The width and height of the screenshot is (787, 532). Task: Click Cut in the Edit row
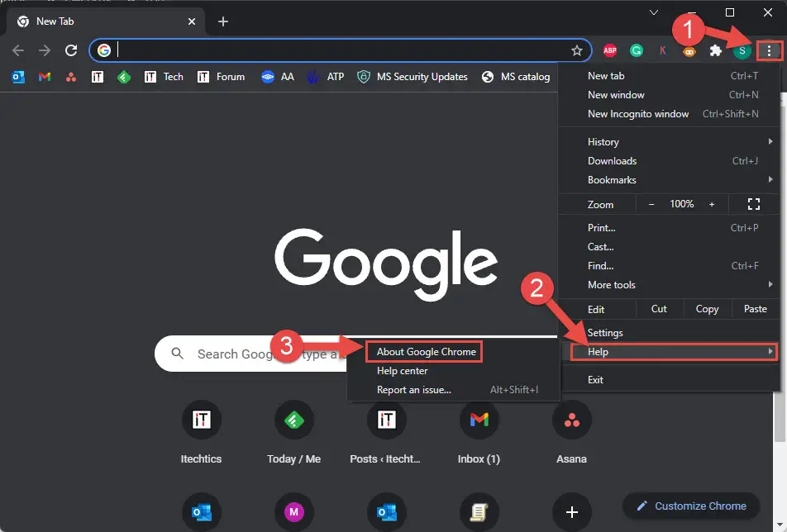click(659, 309)
